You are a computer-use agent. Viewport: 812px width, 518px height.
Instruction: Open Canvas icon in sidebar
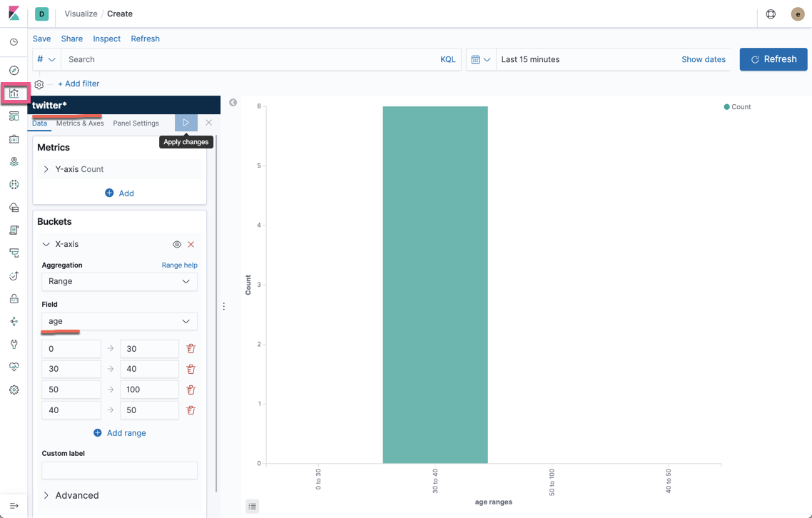point(14,139)
